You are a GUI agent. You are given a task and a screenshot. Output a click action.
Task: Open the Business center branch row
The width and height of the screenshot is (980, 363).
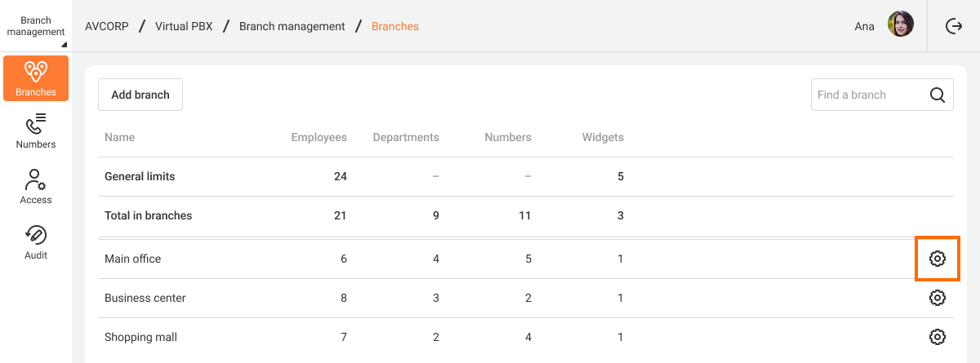pyautogui.click(x=526, y=298)
